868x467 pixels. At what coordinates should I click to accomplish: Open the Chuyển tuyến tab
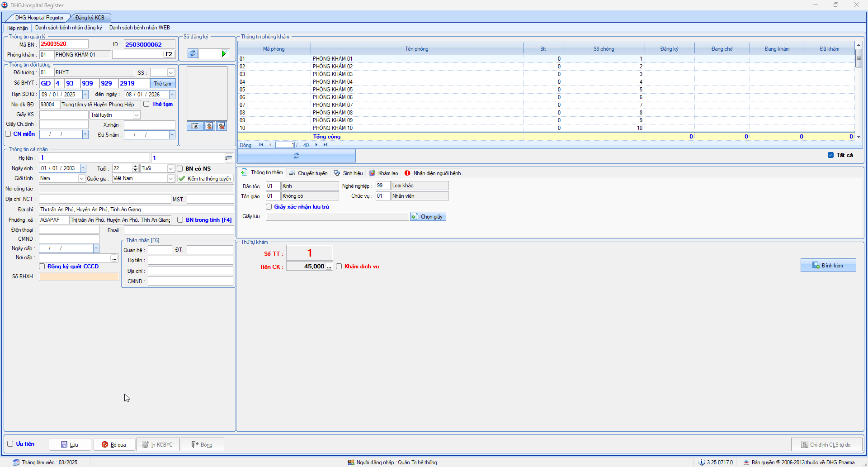point(308,173)
